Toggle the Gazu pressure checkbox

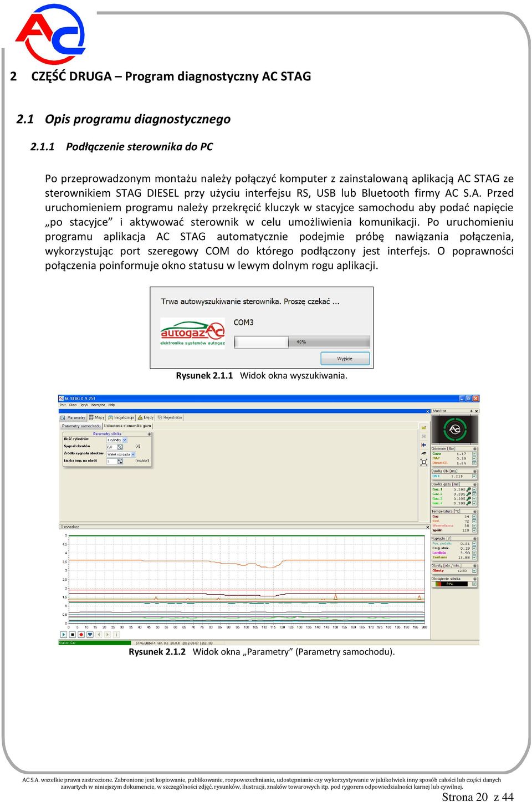tap(474, 453)
